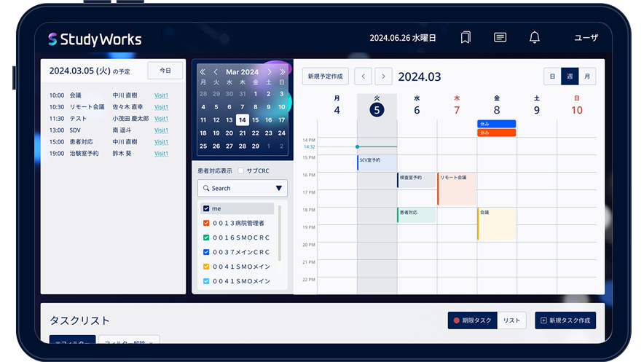
Task: Open the messages icon in header
Action: pos(500,37)
